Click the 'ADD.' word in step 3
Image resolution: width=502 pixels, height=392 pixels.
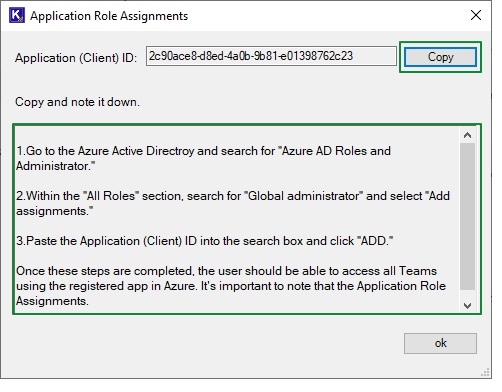[x=373, y=241]
